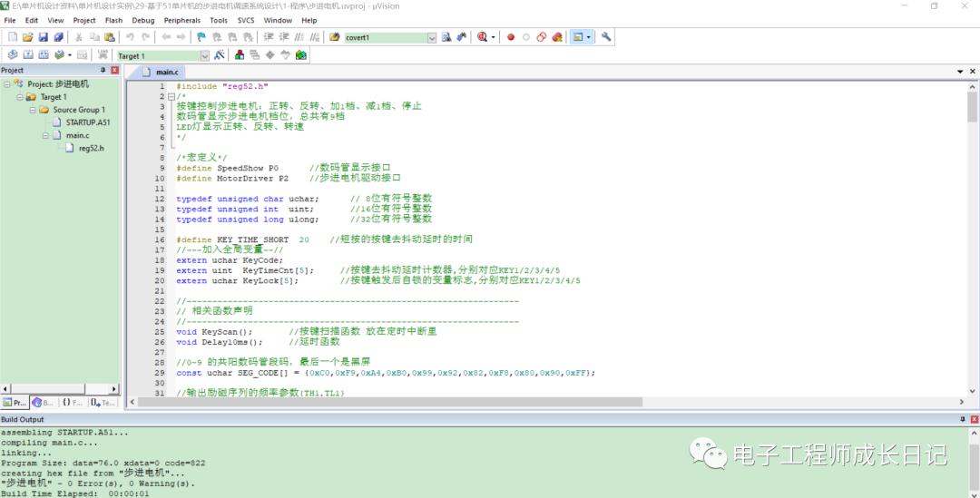Start the debug session magnifier icon
The image size is (980, 498).
click(x=482, y=37)
